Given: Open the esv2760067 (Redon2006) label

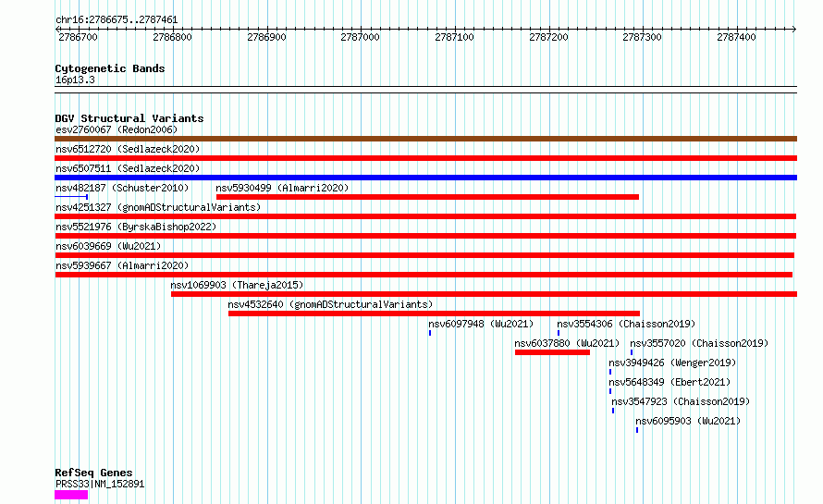Looking at the screenshot, I should click(x=117, y=129).
